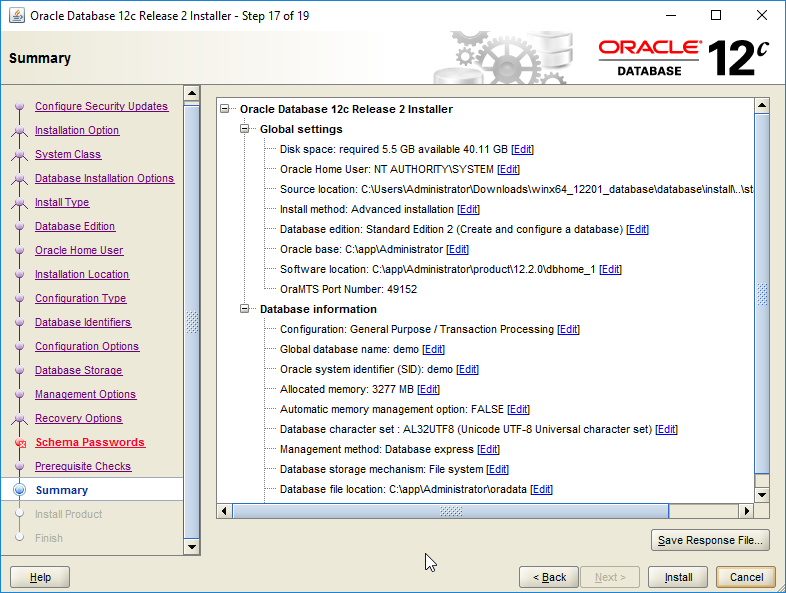Edit Automatic memory management option

click(x=518, y=410)
